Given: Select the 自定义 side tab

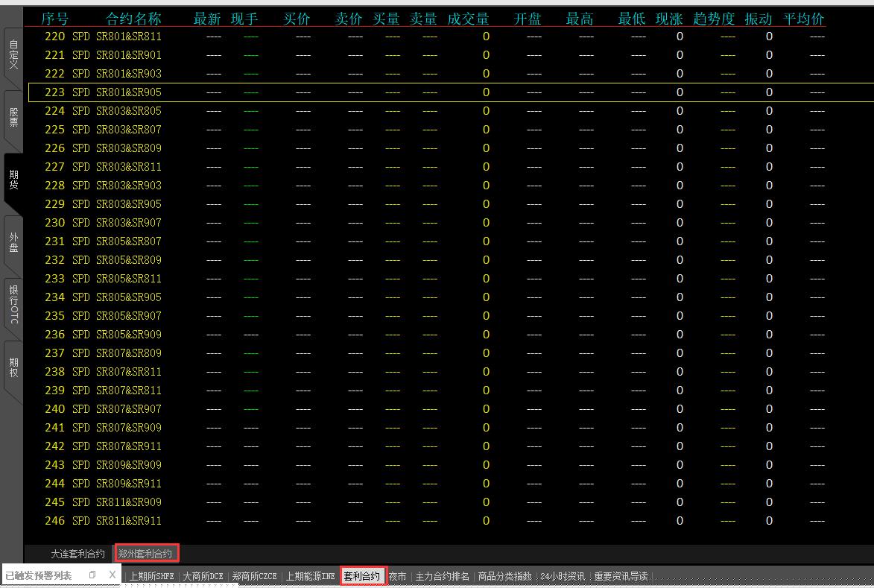Looking at the screenshot, I should click(13, 56).
